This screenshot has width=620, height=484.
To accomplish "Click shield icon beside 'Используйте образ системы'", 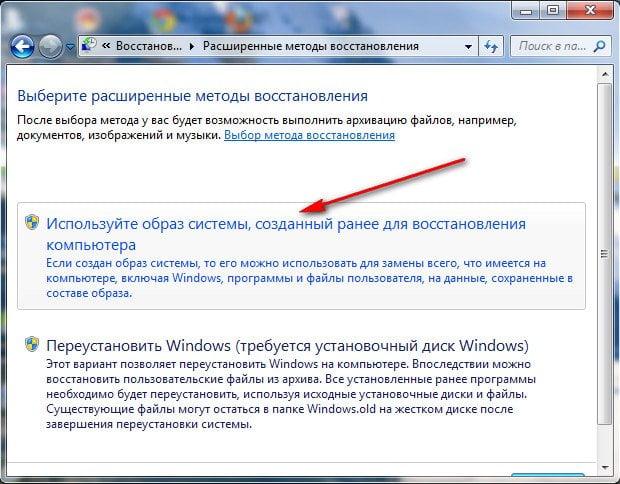I will [32, 224].
